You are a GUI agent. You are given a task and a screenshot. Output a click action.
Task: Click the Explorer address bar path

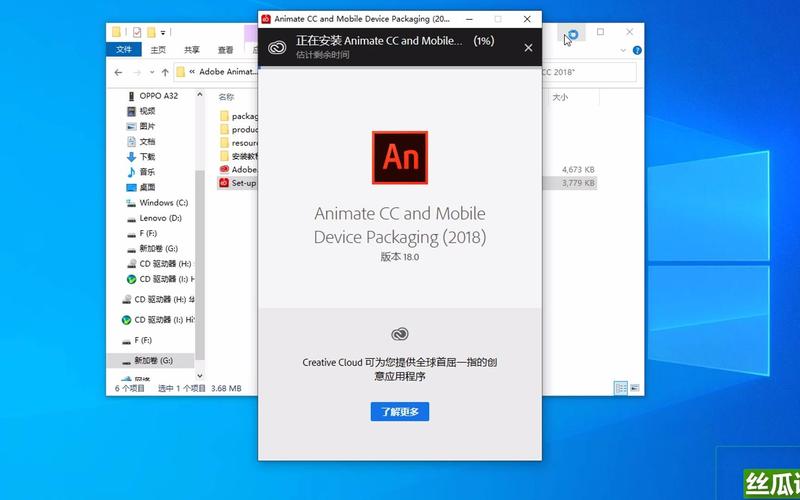[228, 72]
